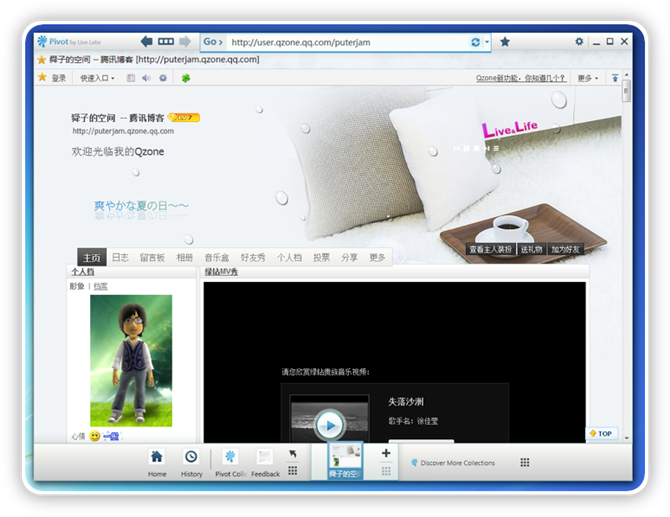Image resolution: width=670 pixels, height=517 pixels.
Task: Play the 失落沙洲 music video
Action: pos(329,426)
